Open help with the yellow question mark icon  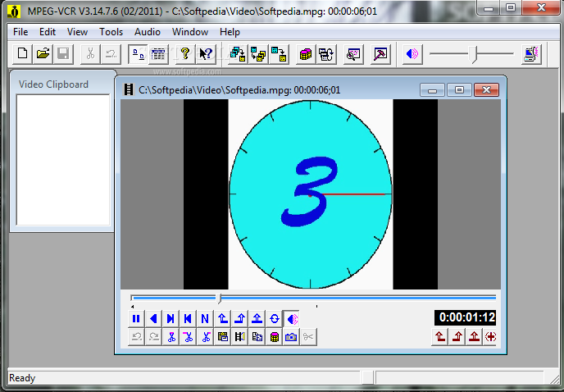click(x=185, y=54)
